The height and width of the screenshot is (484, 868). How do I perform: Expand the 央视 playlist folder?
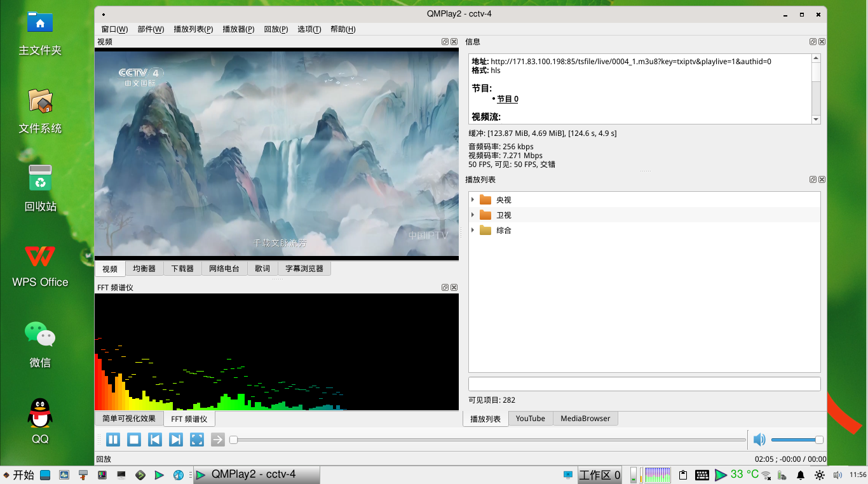coord(472,199)
